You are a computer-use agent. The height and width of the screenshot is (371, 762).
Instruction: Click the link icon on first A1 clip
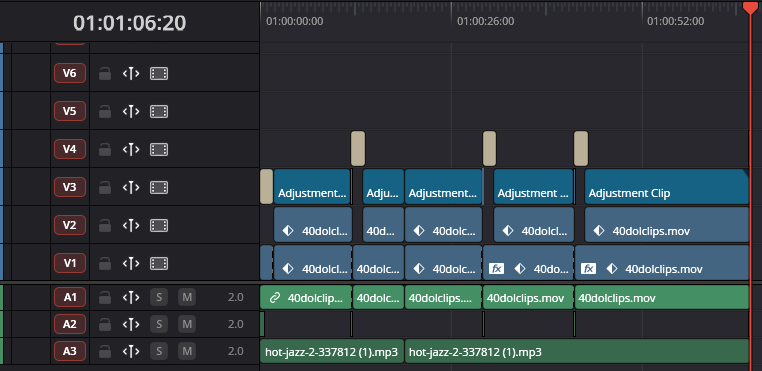tap(275, 298)
